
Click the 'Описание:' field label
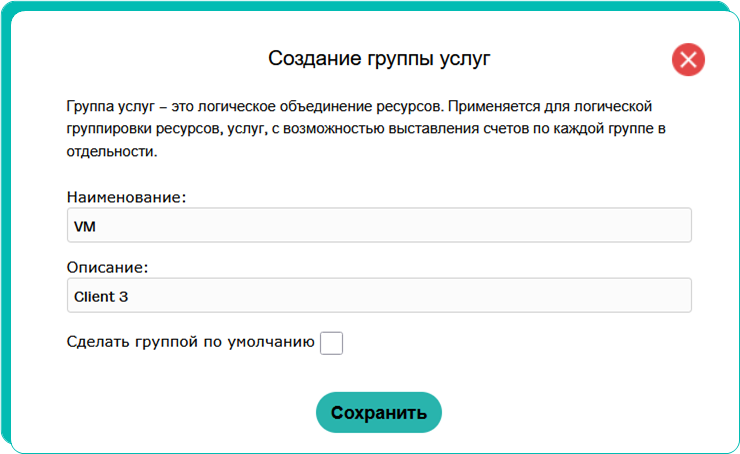pos(107,268)
